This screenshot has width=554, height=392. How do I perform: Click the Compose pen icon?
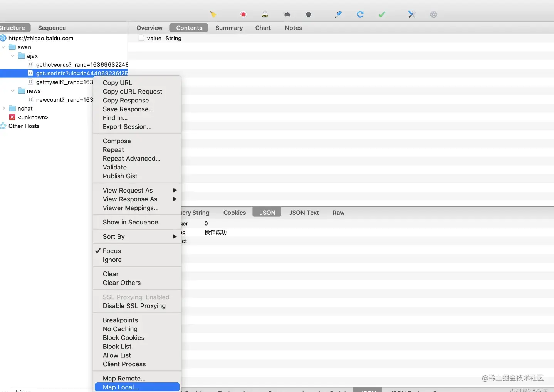click(x=338, y=14)
